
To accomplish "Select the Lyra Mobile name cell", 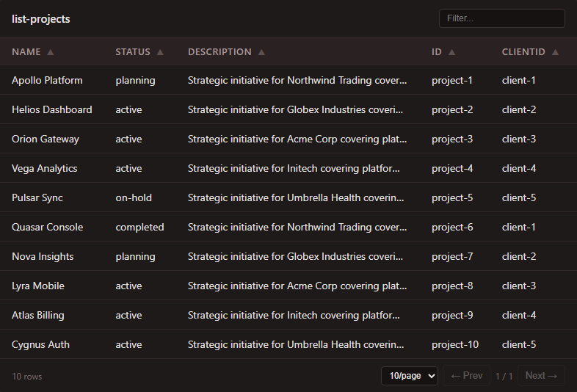I will pos(38,286).
